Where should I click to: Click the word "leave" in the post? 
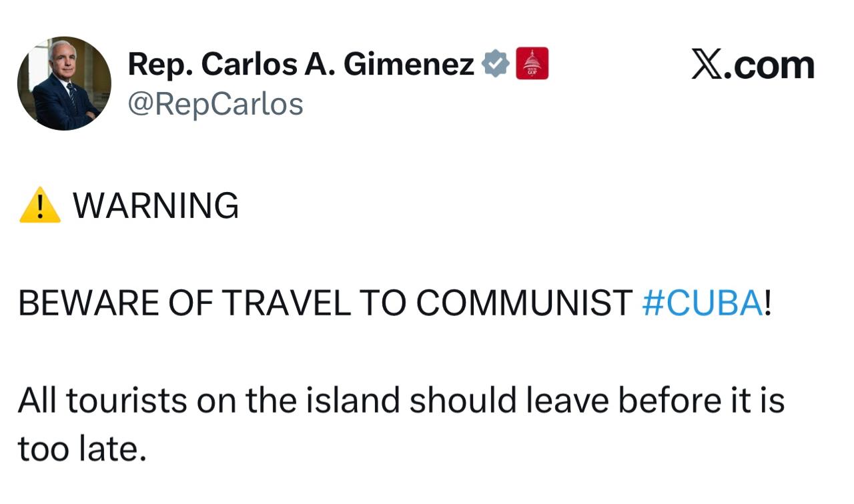pyautogui.click(x=564, y=401)
